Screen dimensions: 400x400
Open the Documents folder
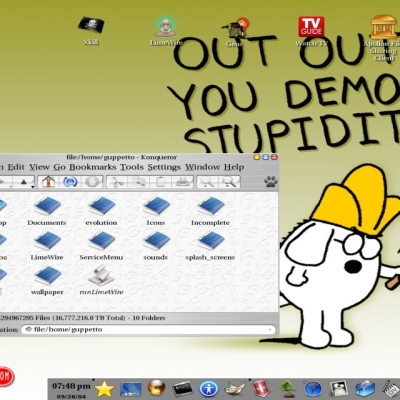[x=47, y=211]
